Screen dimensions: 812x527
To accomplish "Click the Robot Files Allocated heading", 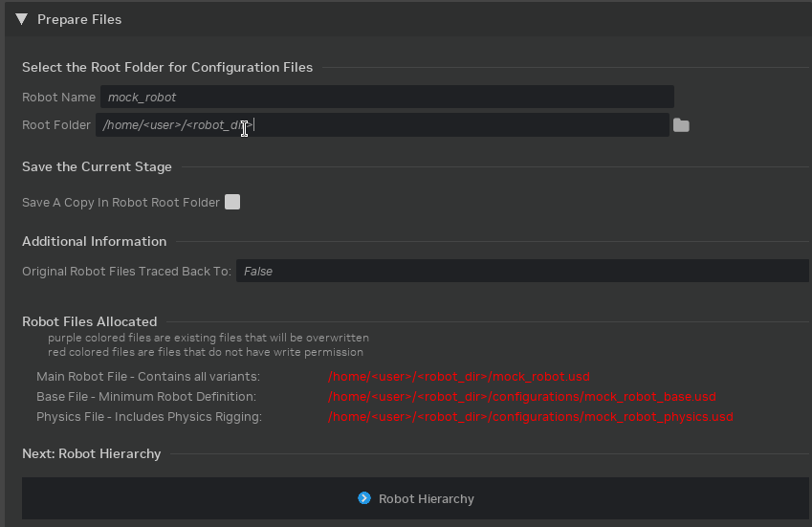I will pos(89,321).
